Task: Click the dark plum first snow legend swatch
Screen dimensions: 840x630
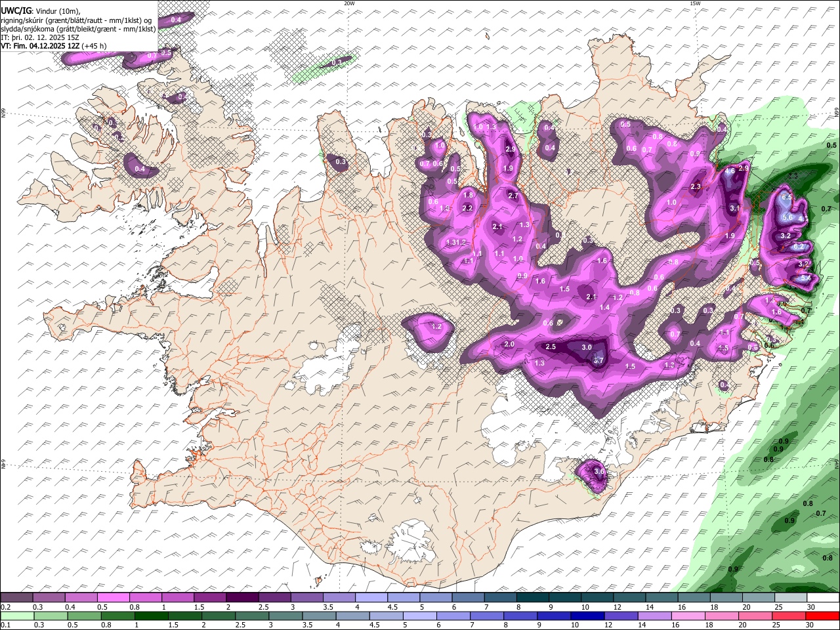Action: pyautogui.click(x=16, y=598)
